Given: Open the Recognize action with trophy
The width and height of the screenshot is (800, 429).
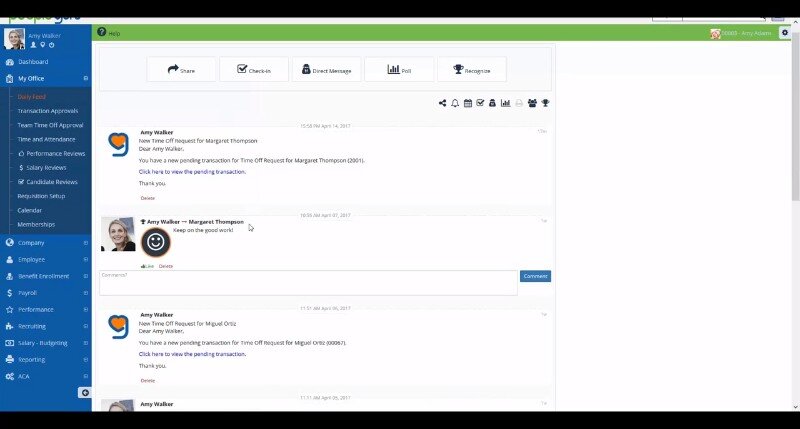Looking at the screenshot, I should (x=471, y=70).
